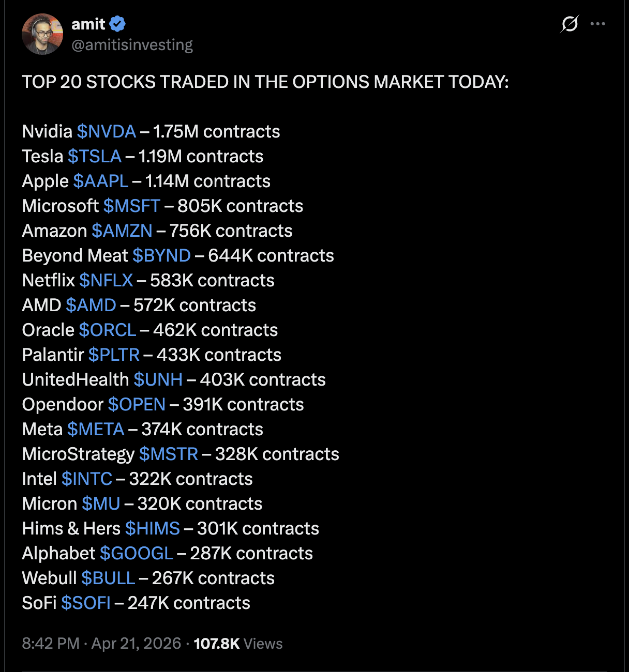
Task: Open the $NFLX cashtag
Action: tap(106, 280)
